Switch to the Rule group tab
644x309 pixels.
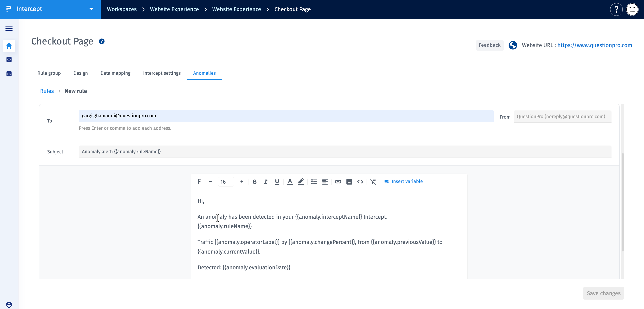coord(49,73)
